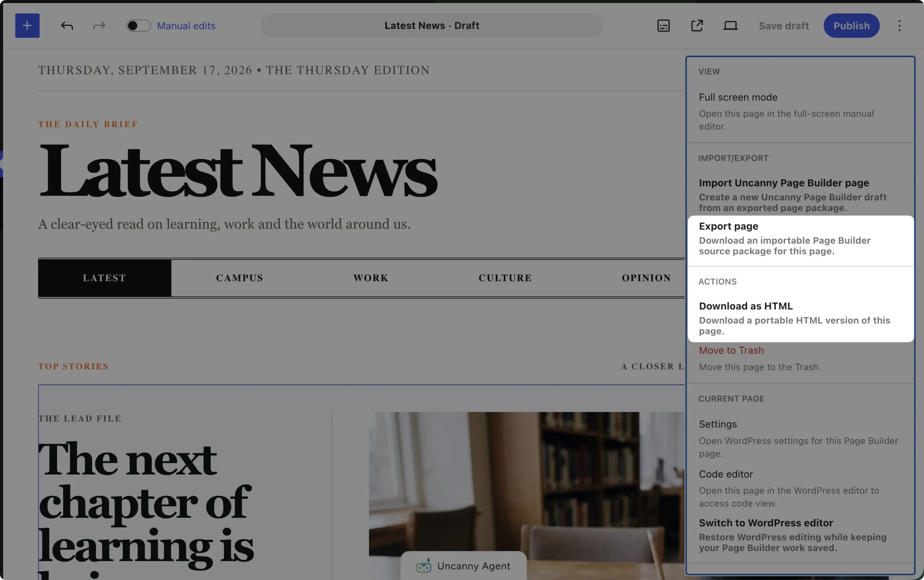Click Save draft

784,26
